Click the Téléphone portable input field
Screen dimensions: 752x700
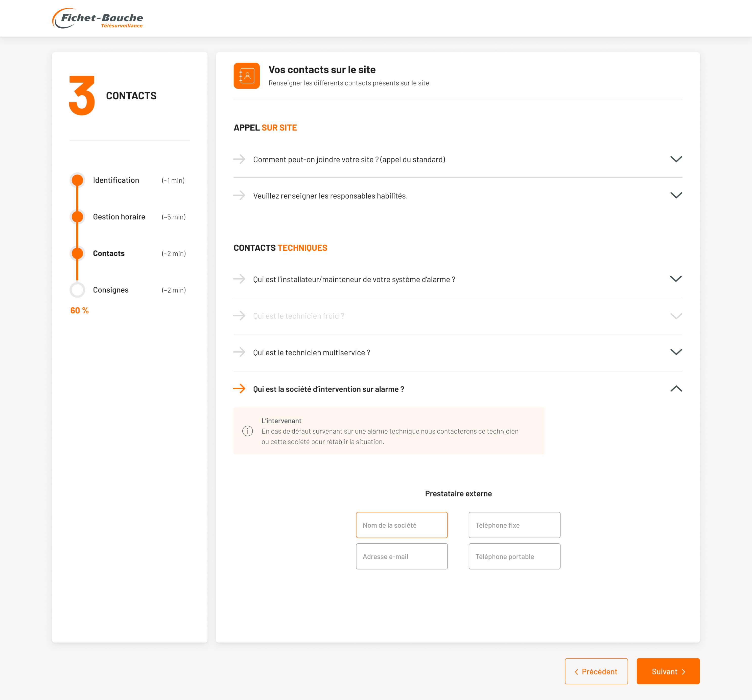coord(514,556)
